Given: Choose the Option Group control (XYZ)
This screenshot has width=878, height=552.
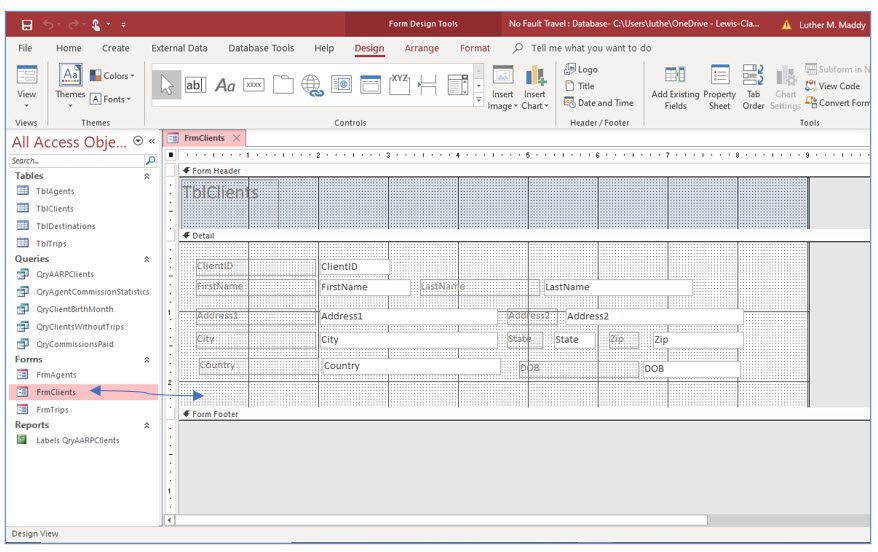Looking at the screenshot, I should (399, 84).
